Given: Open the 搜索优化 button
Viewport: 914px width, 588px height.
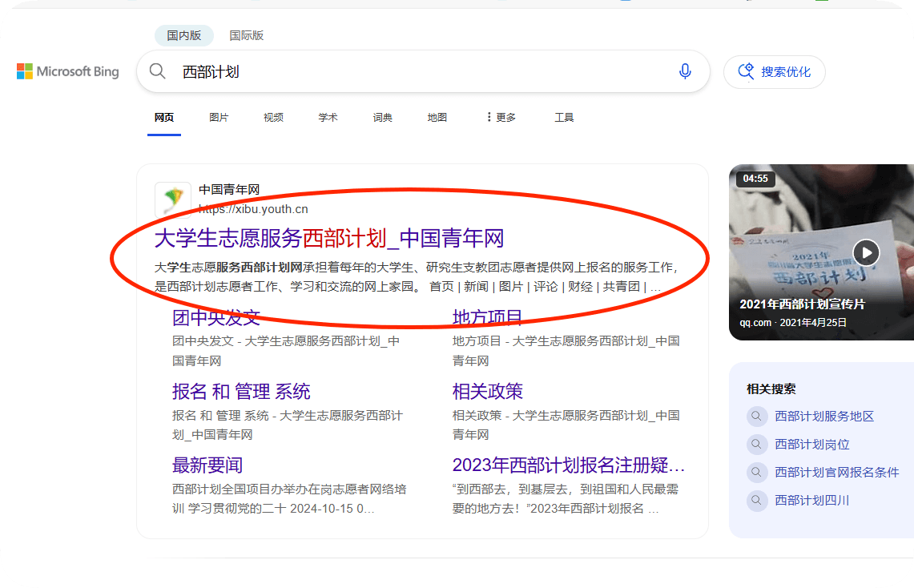Looking at the screenshot, I should click(774, 71).
